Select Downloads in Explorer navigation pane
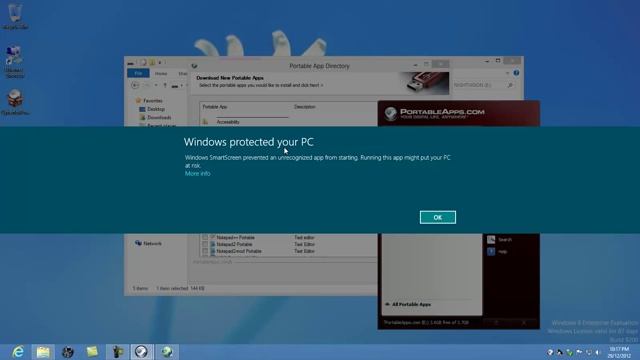640x360 pixels. tap(159, 118)
